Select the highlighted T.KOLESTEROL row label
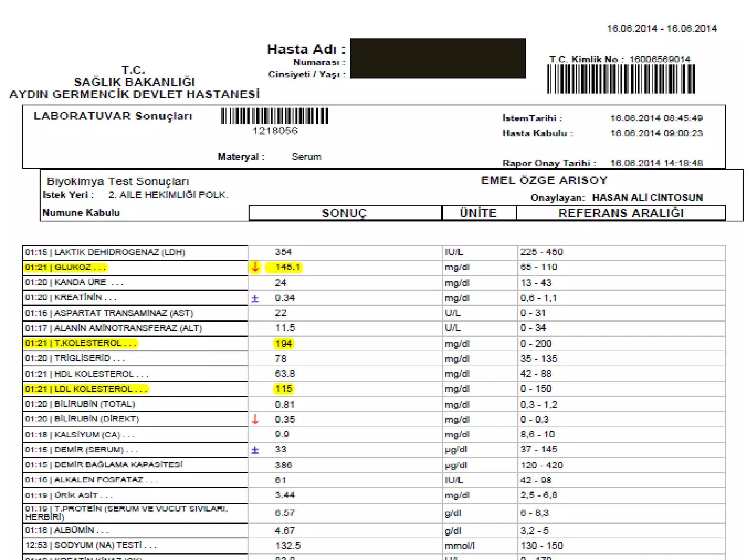 point(81,343)
